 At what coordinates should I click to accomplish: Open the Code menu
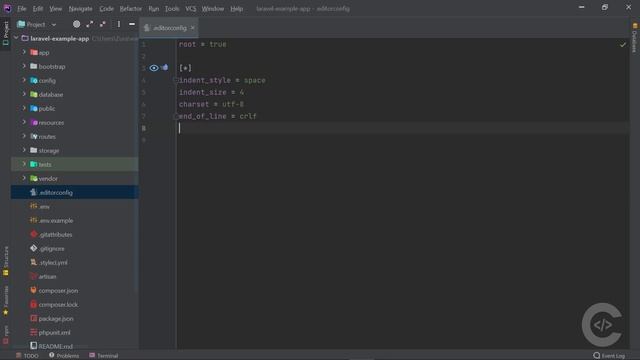click(x=106, y=9)
